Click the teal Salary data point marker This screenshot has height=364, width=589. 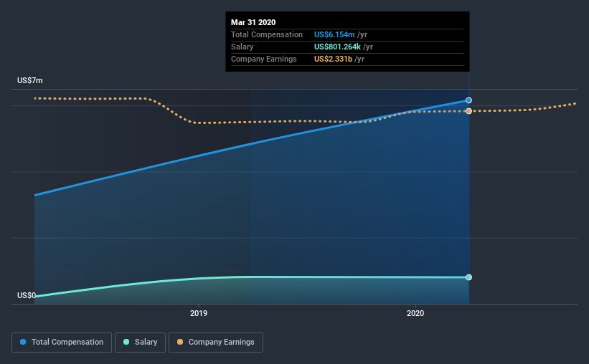[x=468, y=277]
